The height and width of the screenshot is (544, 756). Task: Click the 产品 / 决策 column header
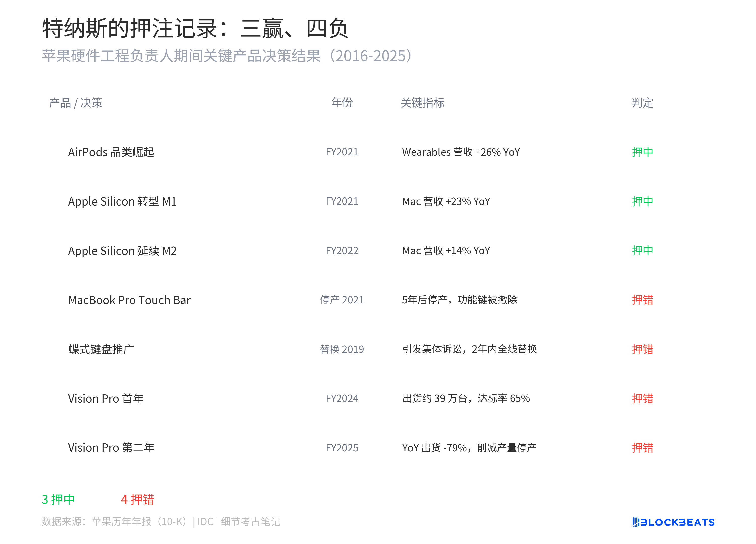76,103
